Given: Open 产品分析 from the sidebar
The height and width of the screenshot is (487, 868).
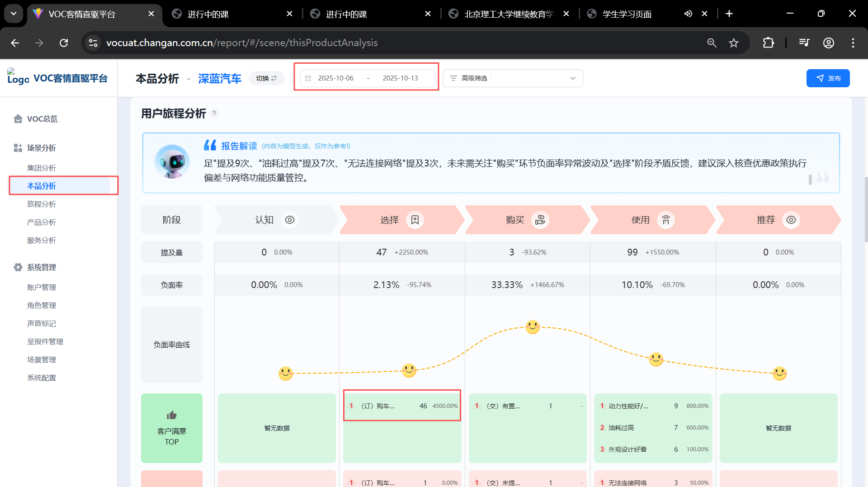Looking at the screenshot, I should coord(42,222).
